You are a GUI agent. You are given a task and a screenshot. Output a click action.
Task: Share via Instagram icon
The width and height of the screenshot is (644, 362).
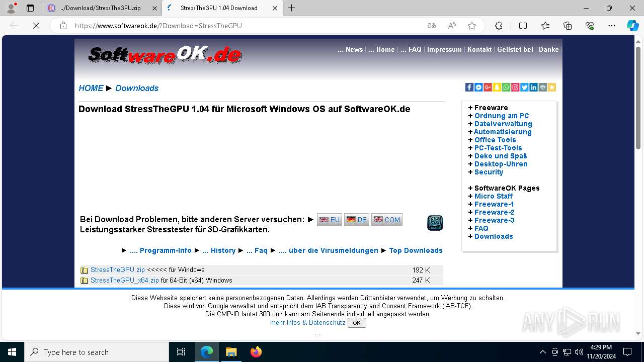point(515,87)
